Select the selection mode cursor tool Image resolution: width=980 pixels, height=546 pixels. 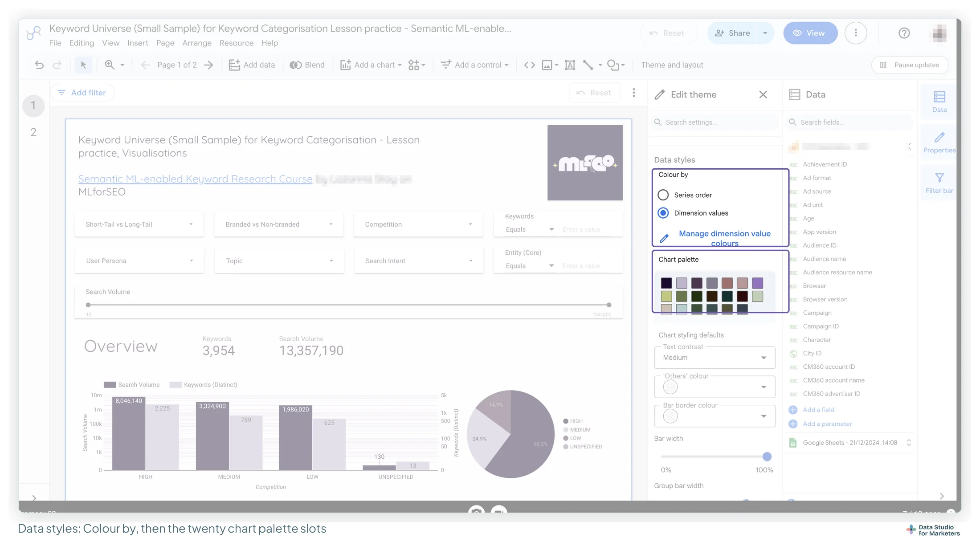(x=83, y=65)
